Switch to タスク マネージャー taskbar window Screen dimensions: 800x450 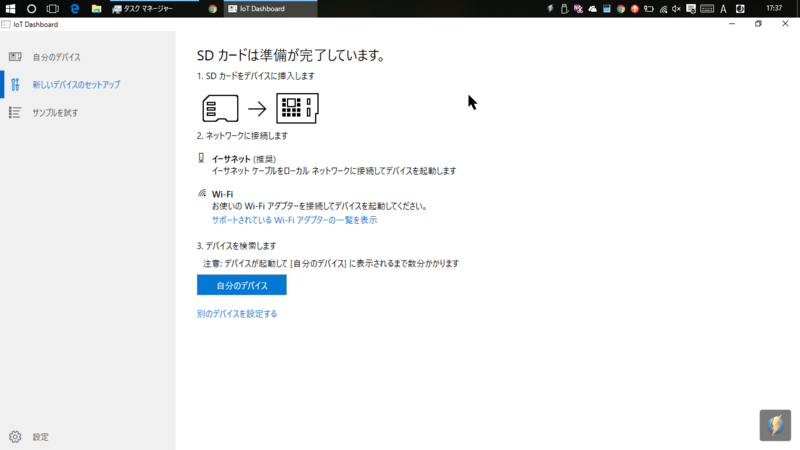point(154,9)
